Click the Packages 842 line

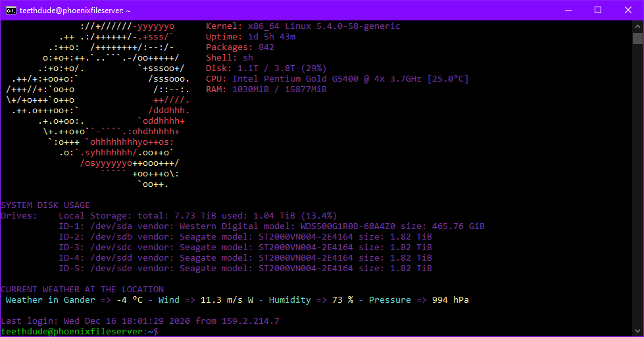pos(240,47)
